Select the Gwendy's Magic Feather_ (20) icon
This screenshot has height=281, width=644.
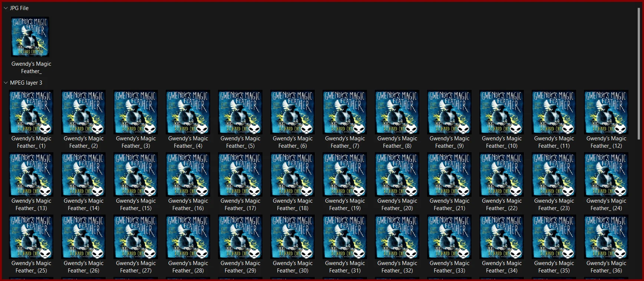click(397, 174)
